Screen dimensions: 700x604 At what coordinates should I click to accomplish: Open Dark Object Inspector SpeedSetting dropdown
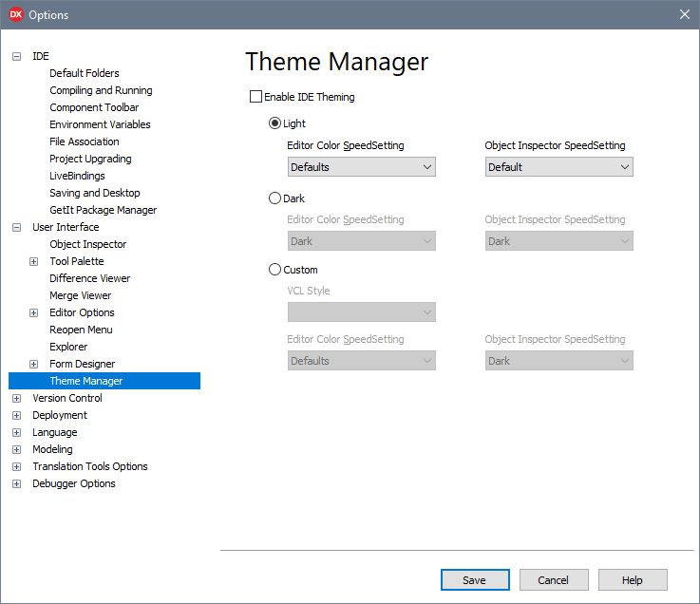coord(558,241)
